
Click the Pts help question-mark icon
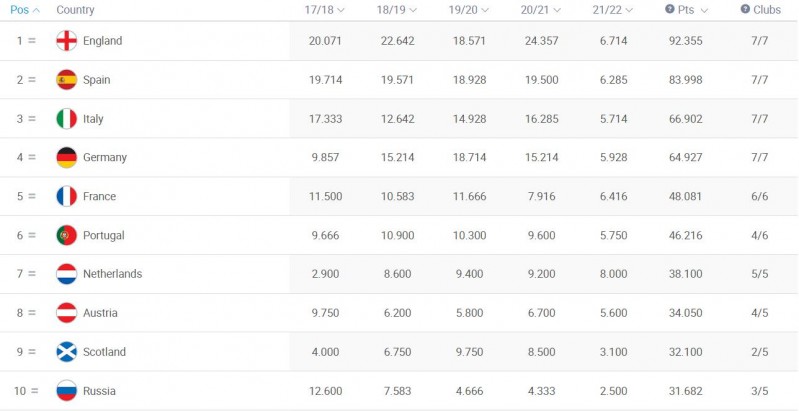point(670,9)
